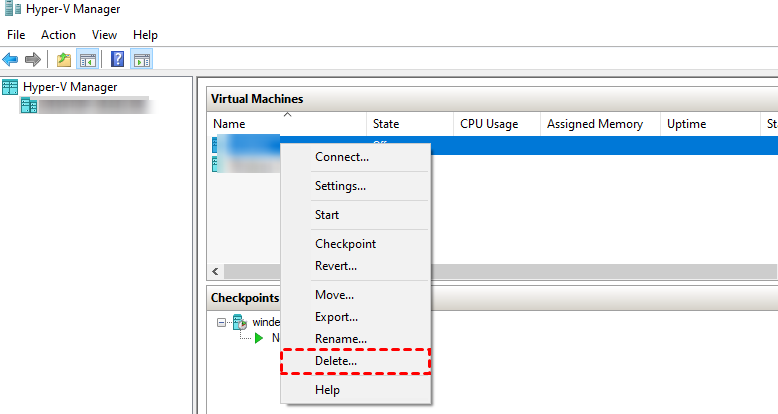Choose Rename... from context menu
The height and width of the screenshot is (414, 778).
pos(356,339)
